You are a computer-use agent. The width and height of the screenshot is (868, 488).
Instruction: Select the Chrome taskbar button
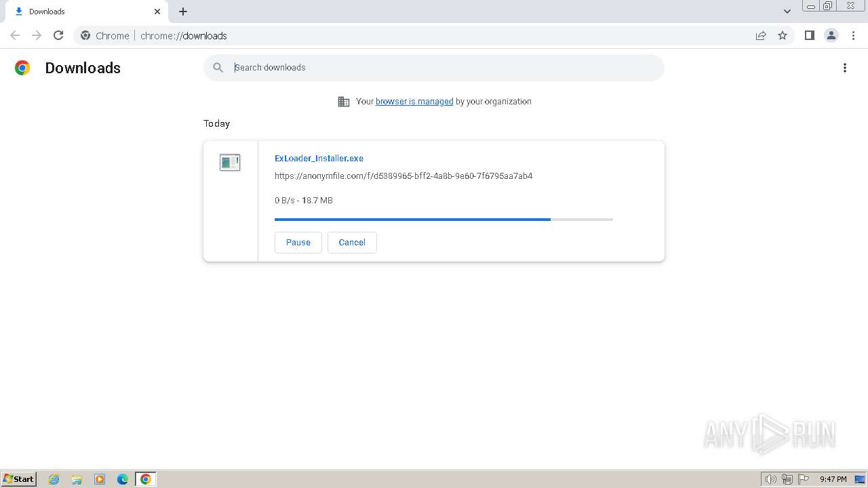tap(146, 479)
